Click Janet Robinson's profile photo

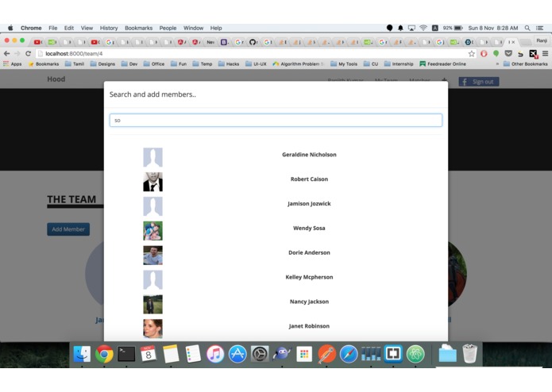pyautogui.click(x=152, y=329)
